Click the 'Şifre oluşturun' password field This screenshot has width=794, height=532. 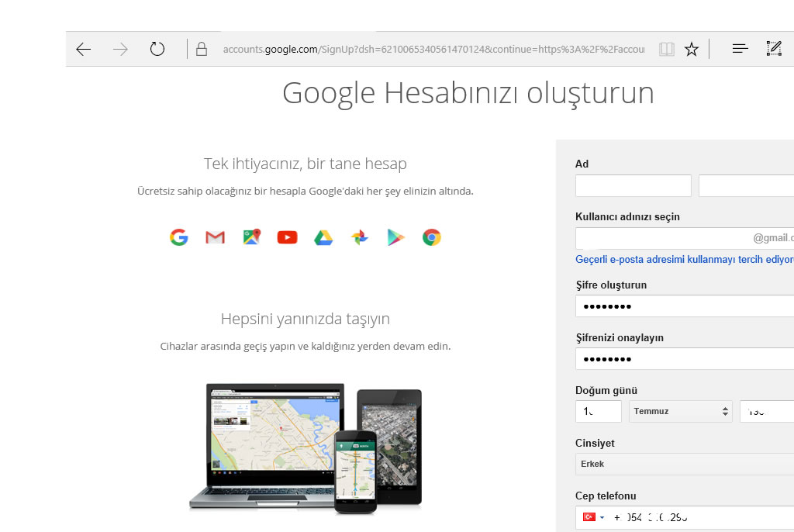(685, 306)
